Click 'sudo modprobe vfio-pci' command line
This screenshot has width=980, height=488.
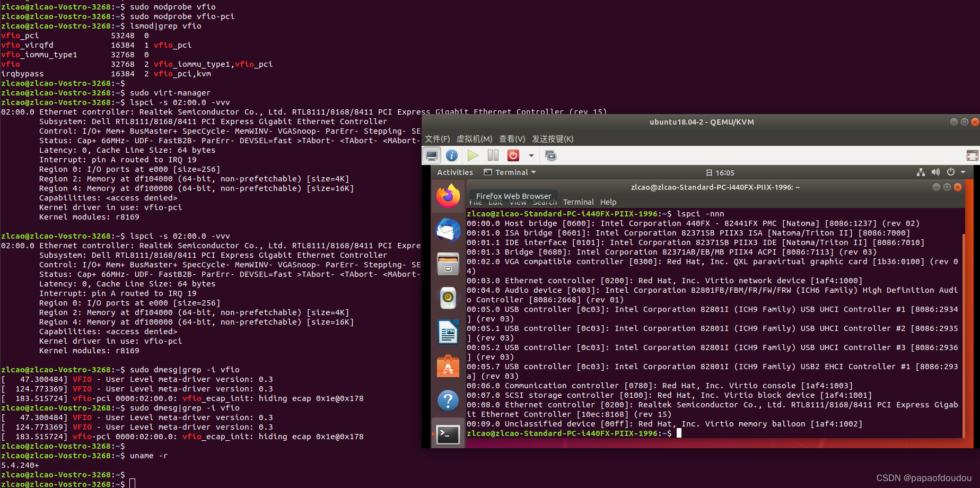click(x=182, y=16)
